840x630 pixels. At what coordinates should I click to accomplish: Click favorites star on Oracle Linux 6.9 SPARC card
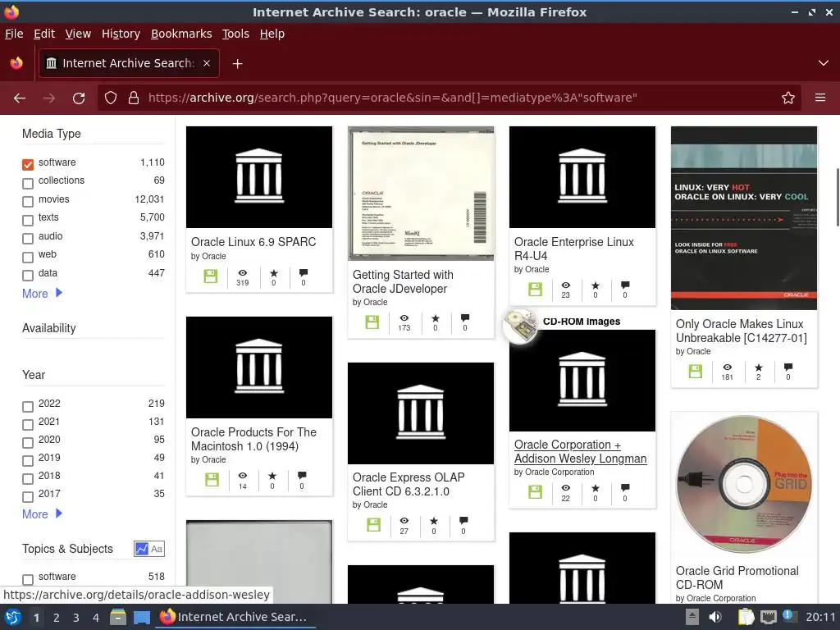(274, 273)
